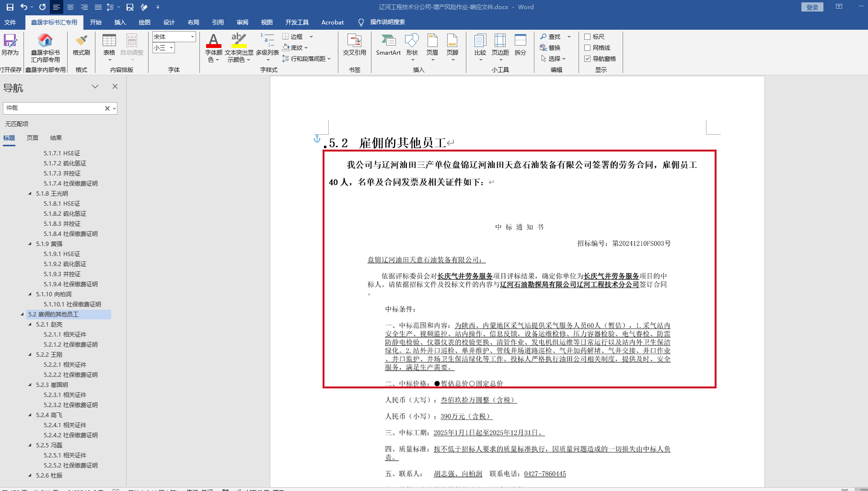Clear the navigation search box text

coord(107,108)
